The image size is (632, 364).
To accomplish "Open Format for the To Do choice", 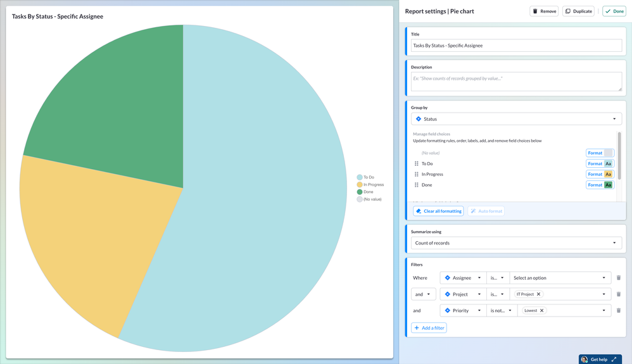I will (600, 164).
